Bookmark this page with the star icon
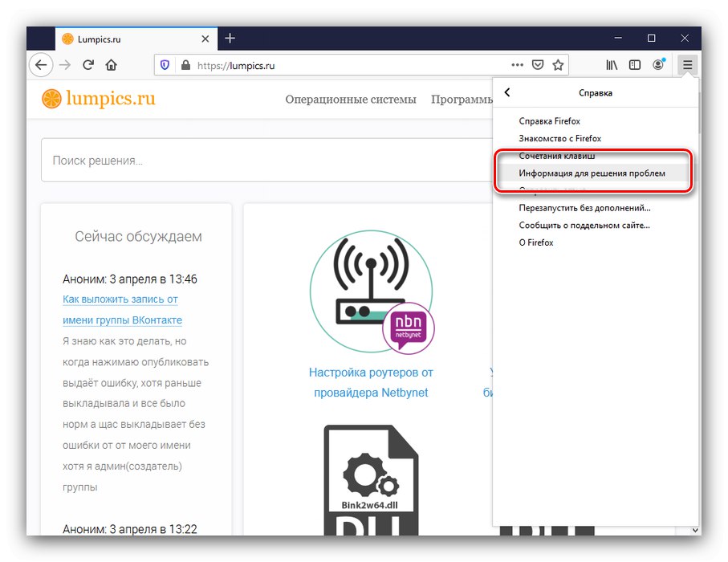728x562 pixels. tap(558, 65)
